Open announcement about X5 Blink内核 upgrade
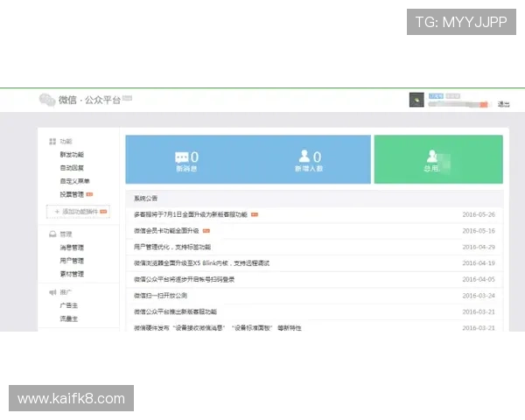Viewport: 525px width, 420px height. point(201,263)
